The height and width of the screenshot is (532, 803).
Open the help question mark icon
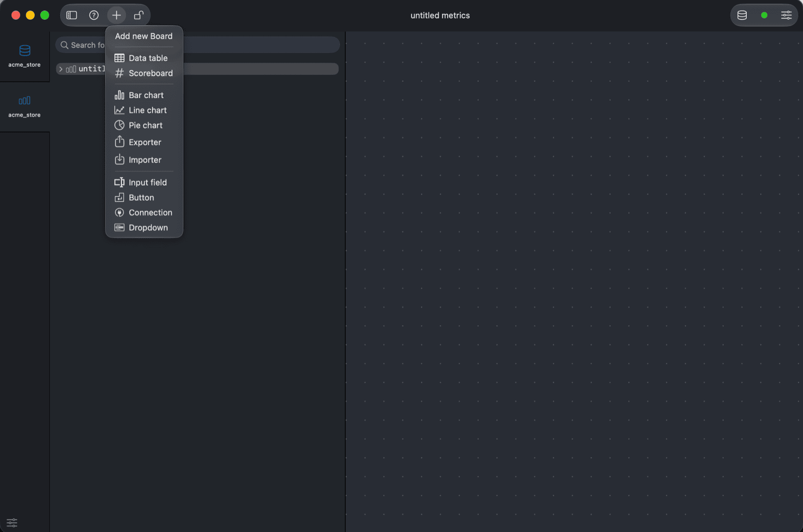click(x=94, y=15)
